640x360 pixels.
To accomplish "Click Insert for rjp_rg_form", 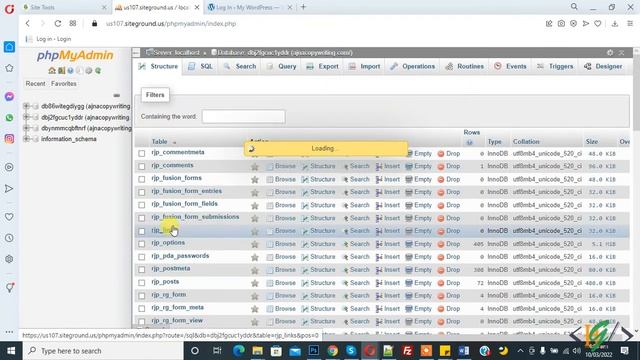I will (388, 296).
